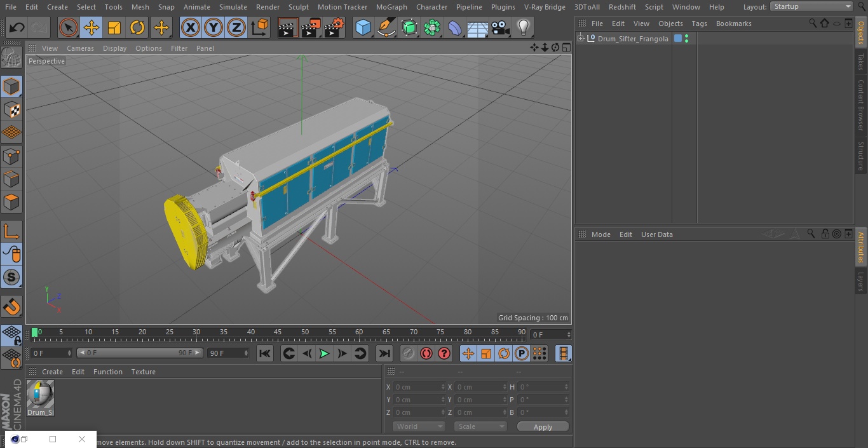Click the preview range slider bar

click(x=140, y=353)
